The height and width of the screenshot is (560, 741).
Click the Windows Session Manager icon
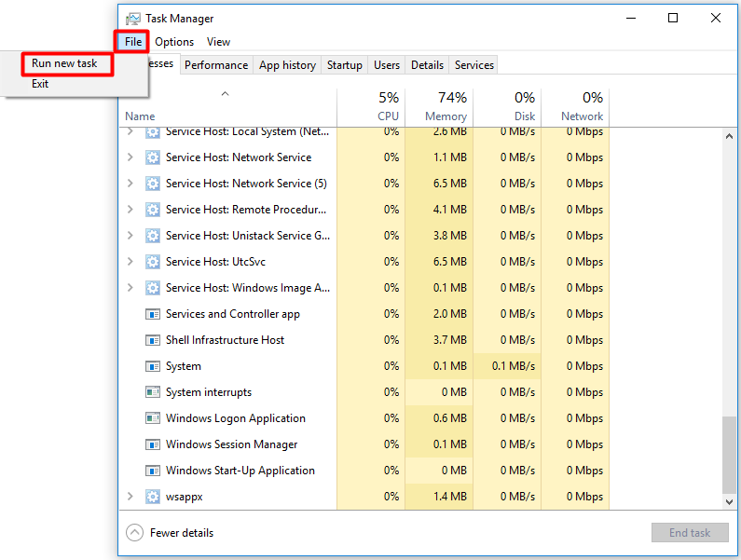152,444
